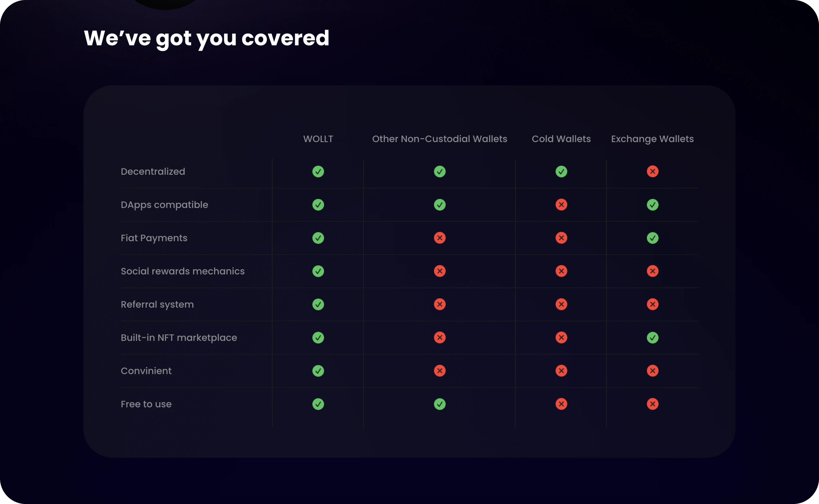The height and width of the screenshot is (504, 819).
Task: Click the Cold Wallets Decentralized check icon
Action: [x=561, y=171]
